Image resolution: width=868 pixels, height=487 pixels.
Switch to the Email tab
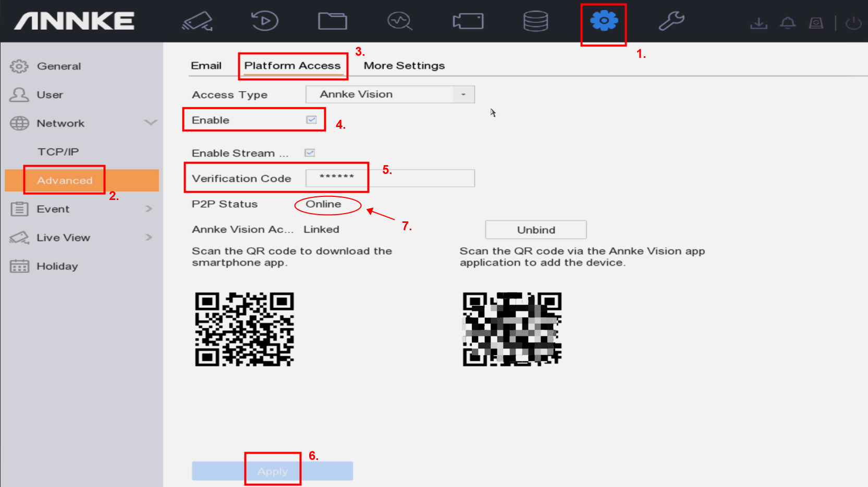(206, 66)
